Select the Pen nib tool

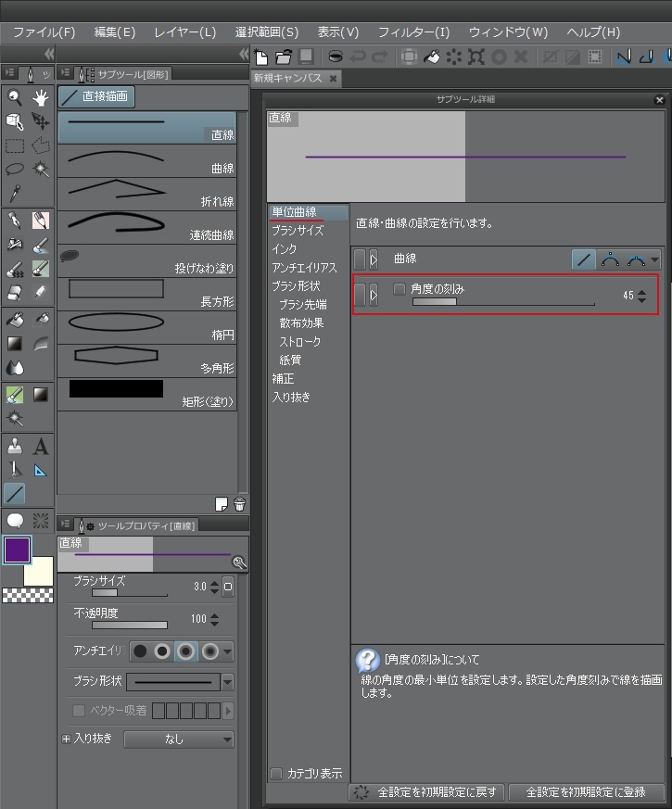click(x=15, y=221)
